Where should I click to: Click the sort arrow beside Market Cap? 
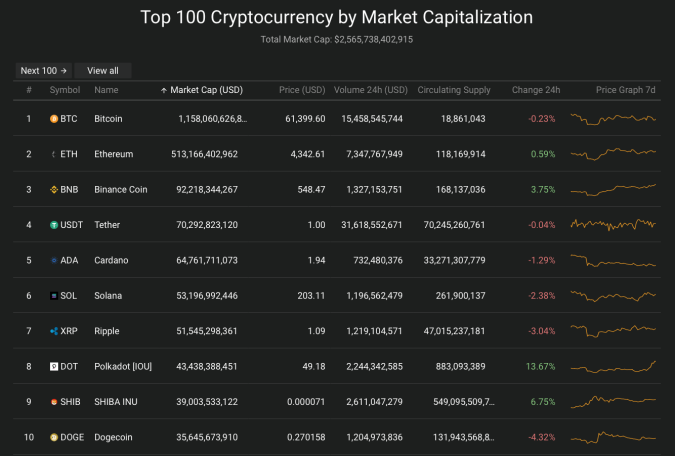coord(164,90)
